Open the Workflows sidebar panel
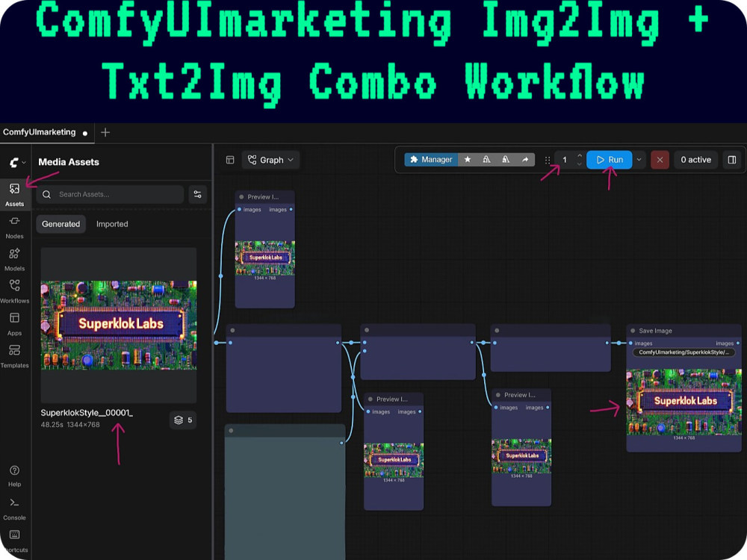Viewport: 747px width, 560px height. pos(14,292)
